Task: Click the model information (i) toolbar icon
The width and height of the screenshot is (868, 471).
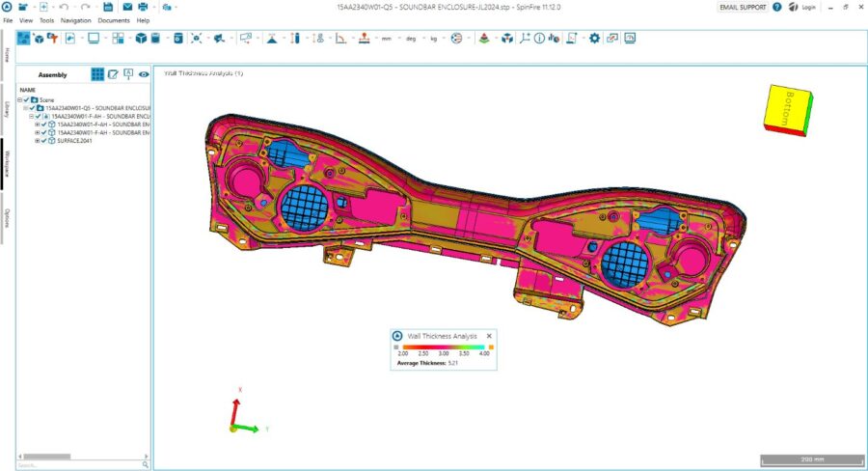Action: (x=540, y=39)
